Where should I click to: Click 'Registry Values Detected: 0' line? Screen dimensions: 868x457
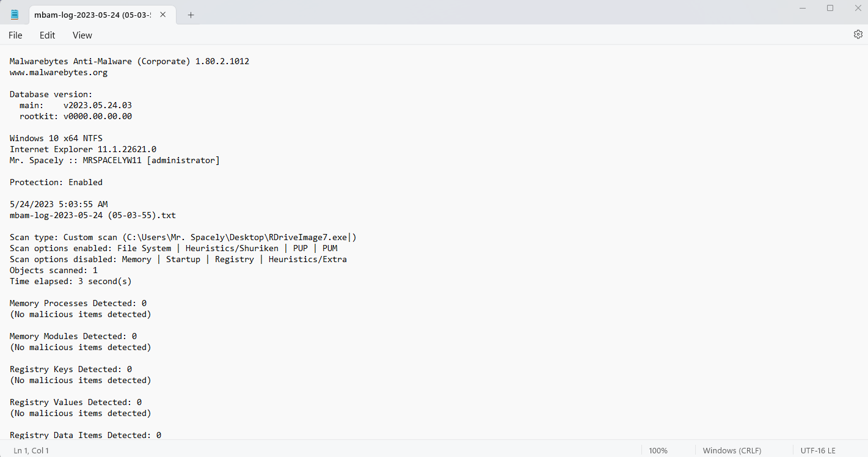[x=76, y=403]
